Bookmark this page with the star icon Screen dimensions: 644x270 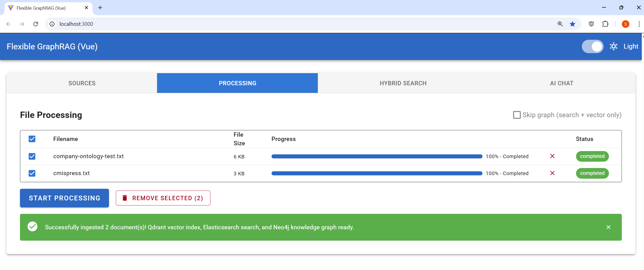[572, 24]
